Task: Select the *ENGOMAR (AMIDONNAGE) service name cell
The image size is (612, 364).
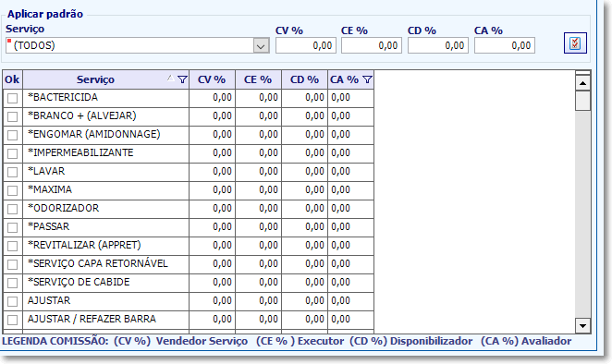Action: pyautogui.click(x=106, y=135)
